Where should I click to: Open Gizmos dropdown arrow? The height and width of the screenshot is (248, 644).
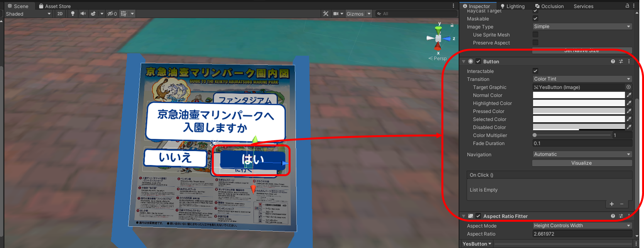click(x=369, y=14)
